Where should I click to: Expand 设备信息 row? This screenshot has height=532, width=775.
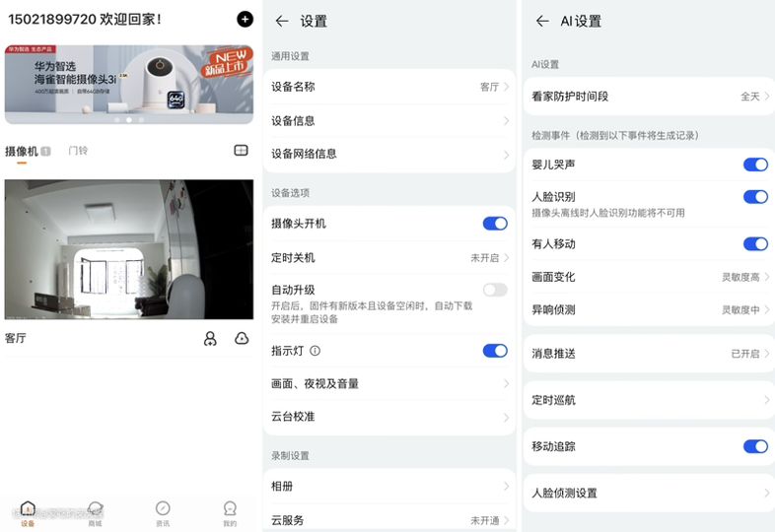(389, 121)
